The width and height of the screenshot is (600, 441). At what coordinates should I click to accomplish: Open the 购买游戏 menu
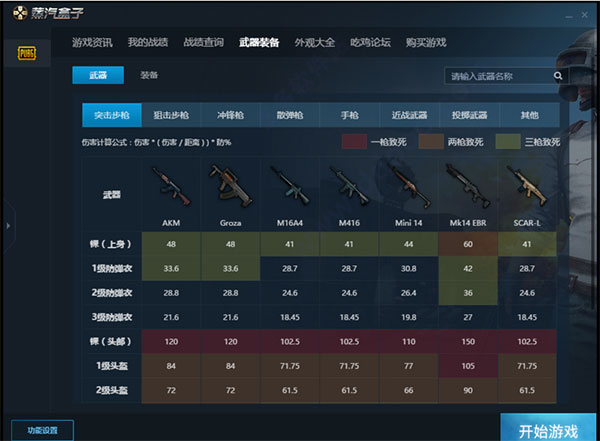coord(426,42)
